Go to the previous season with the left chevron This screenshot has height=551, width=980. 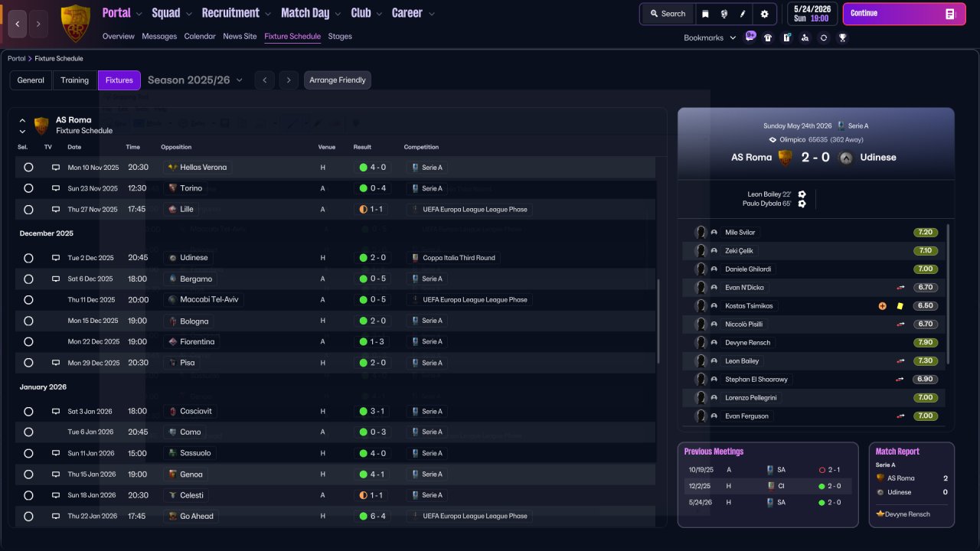(265, 80)
